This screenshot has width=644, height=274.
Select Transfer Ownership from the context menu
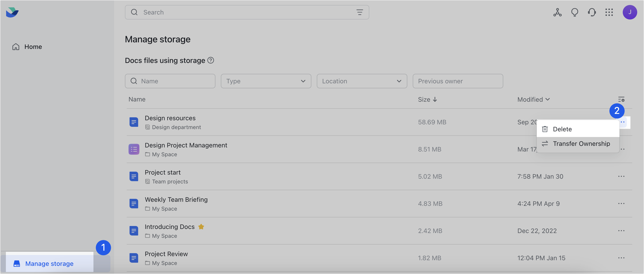click(x=582, y=143)
